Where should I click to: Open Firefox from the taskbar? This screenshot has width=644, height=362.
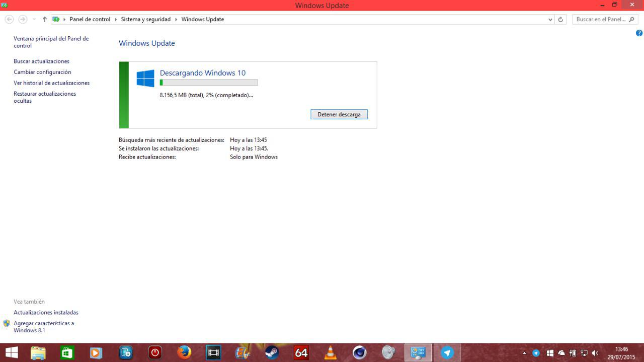pyautogui.click(x=184, y=352)
